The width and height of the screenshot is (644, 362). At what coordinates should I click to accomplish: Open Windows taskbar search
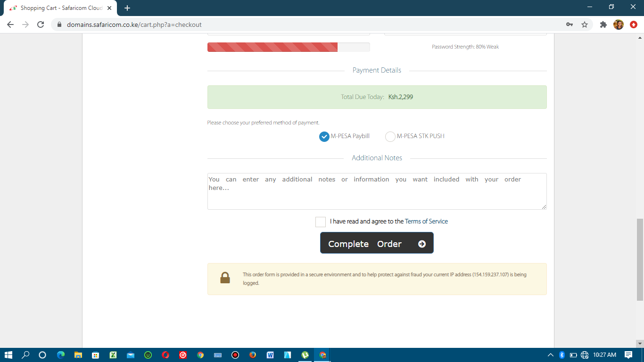coord(25,355)
